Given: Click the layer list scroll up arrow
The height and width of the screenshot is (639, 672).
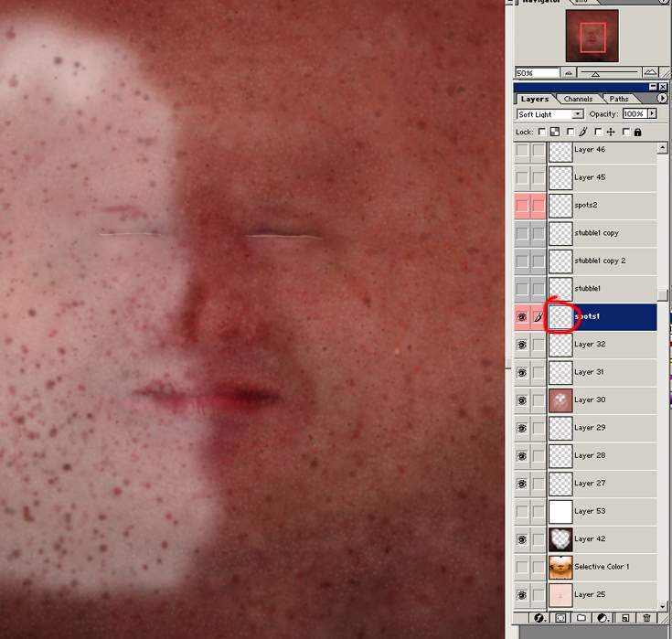Looking at the screenshot, I should [663, 148].
